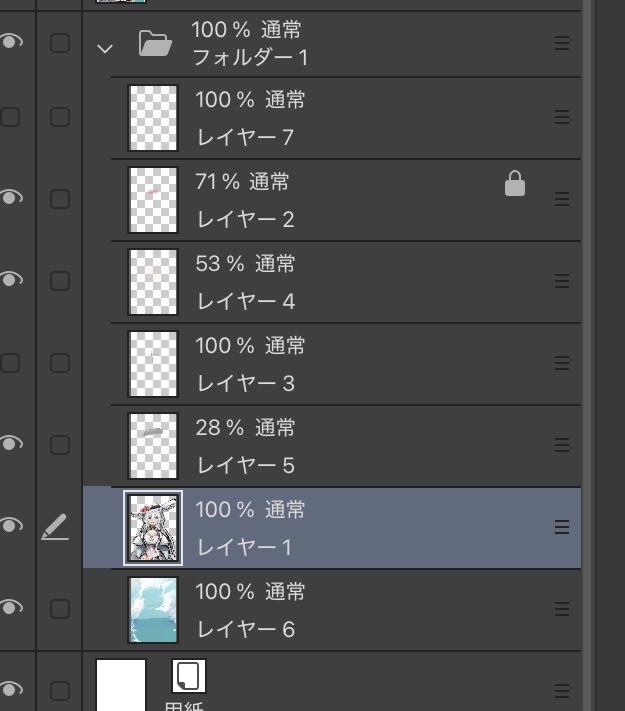Tick the checkbox beside the 用紙 layer
The width and height of the screenshot is (625, 711).
point(60,691)
